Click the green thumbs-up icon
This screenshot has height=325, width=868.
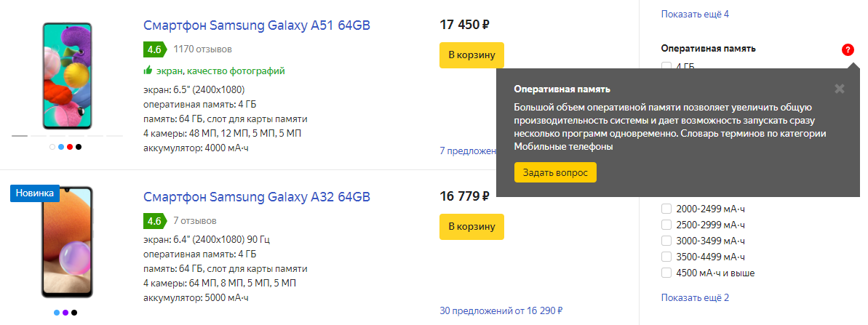tap(148, 71)
